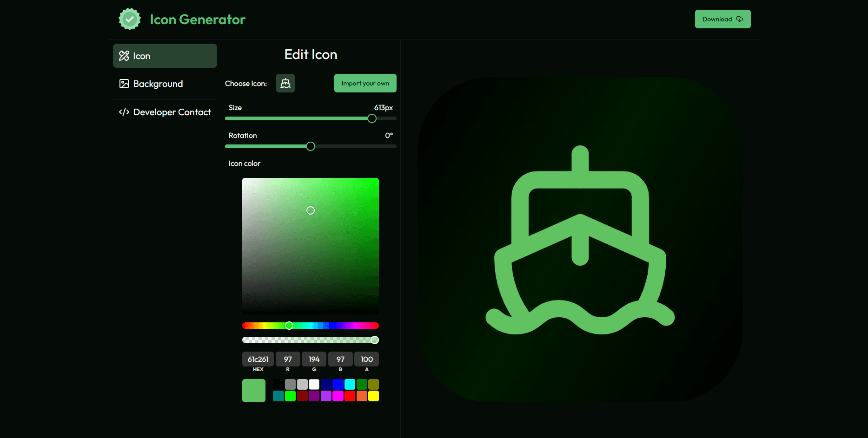
Task: Pick the maroon preset swatch
Action: coord(302,396)
